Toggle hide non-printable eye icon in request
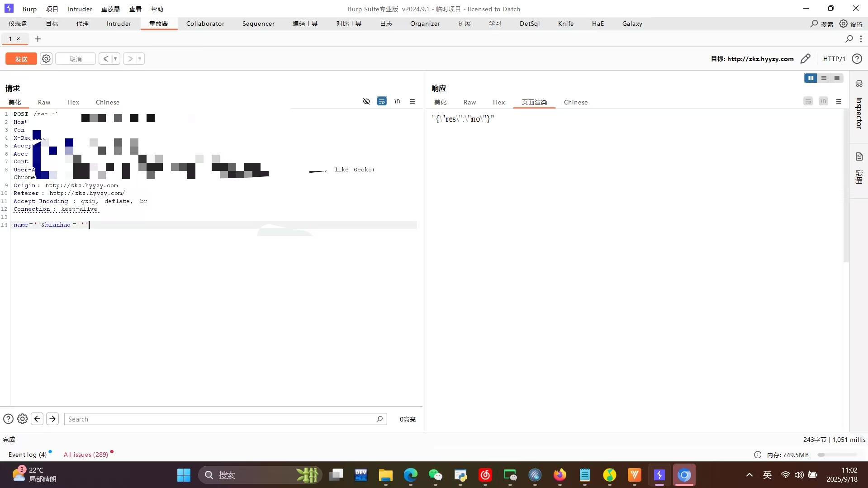This screenshot has width=868, height=488. coord(366,101)
